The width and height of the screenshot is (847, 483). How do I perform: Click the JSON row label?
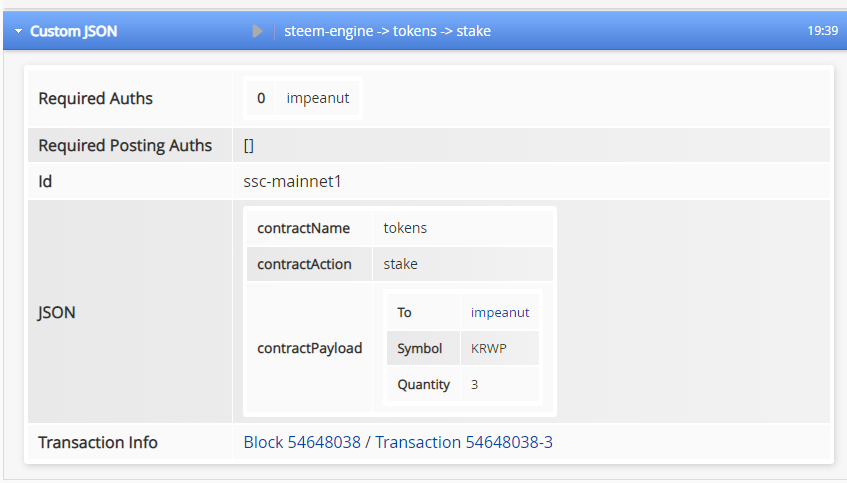pos(56,313)
